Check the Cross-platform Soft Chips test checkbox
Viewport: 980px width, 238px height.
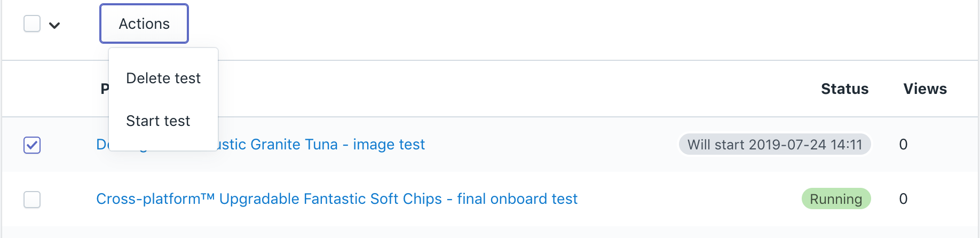click(32, 199)
